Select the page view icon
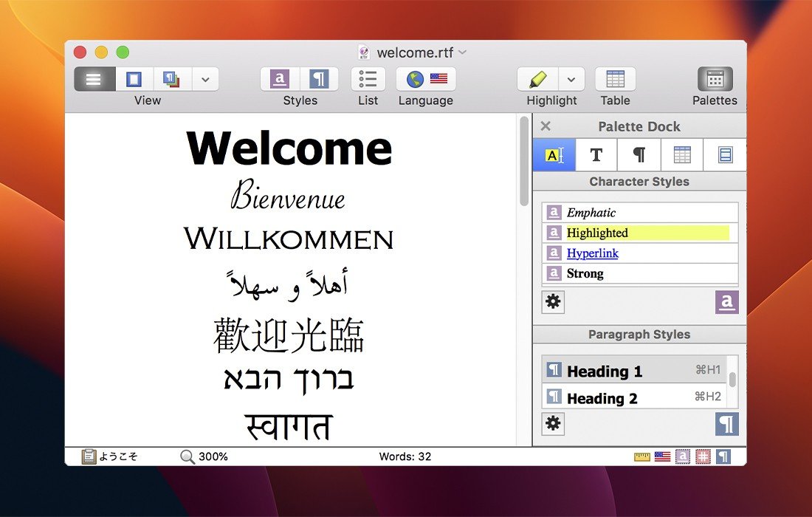Image resolution: width=812 pixels, height=517 pixels. pos(134,79)
